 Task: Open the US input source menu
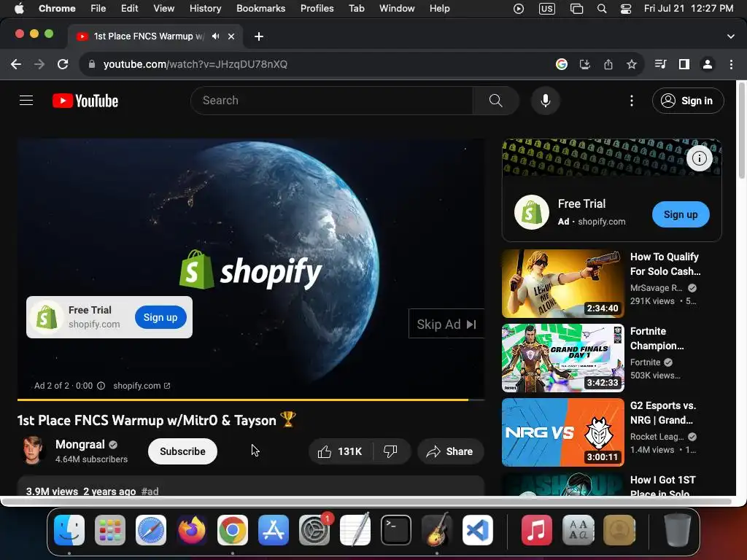tap(547, 9)
